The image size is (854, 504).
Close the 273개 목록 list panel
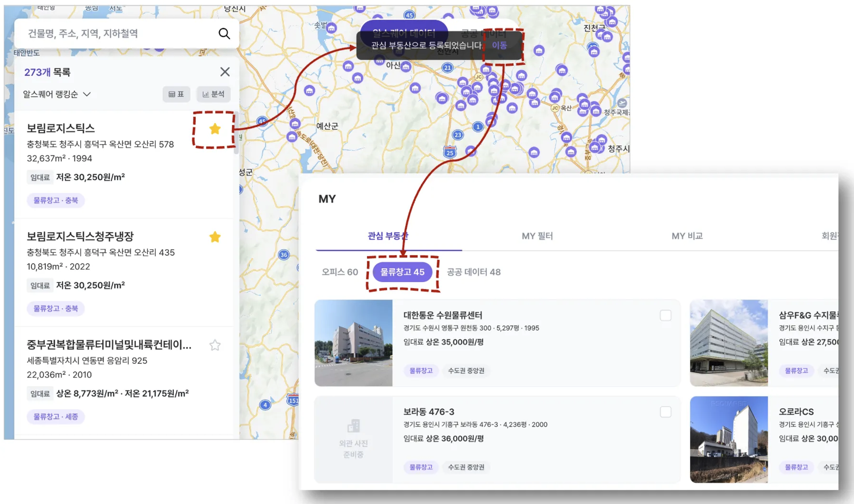pos(225,72)
